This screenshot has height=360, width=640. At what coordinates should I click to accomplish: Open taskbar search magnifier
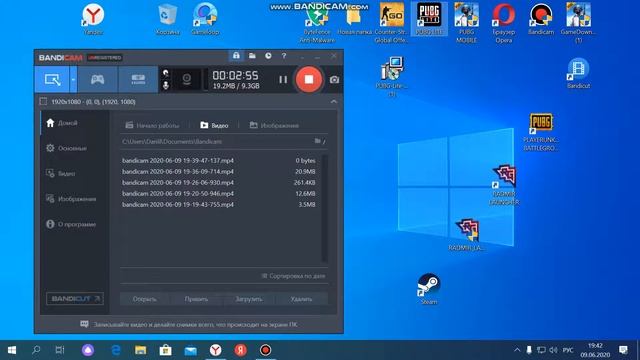(x=36, y=350)
